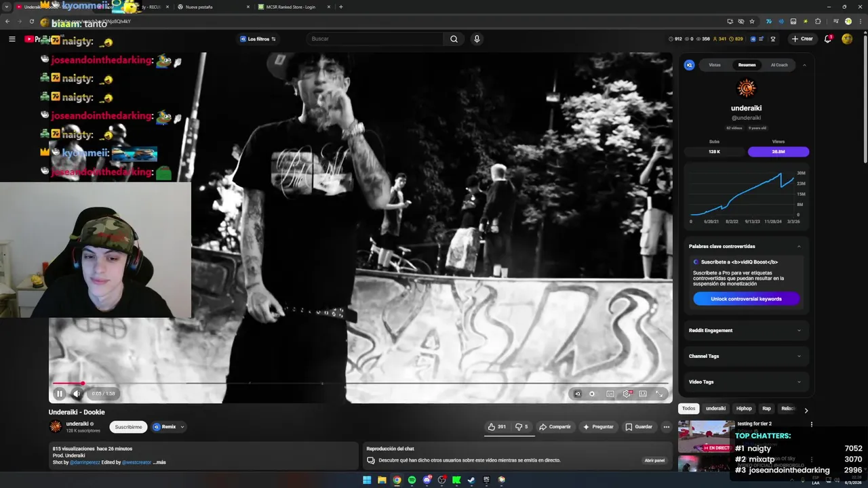Click Unlock controversial keywords button
Image resolution: width=868 pixels, height=488 pixels.
[x=746, y=299]
